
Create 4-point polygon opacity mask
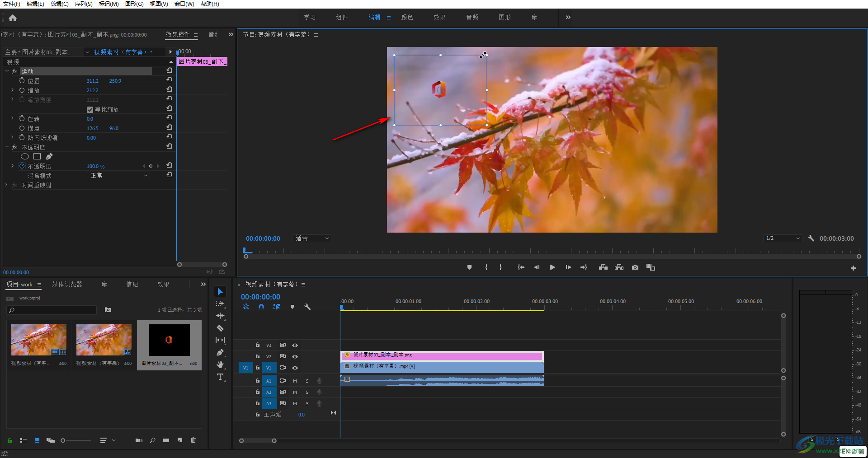pyautogui.click(x=37, y=156)
